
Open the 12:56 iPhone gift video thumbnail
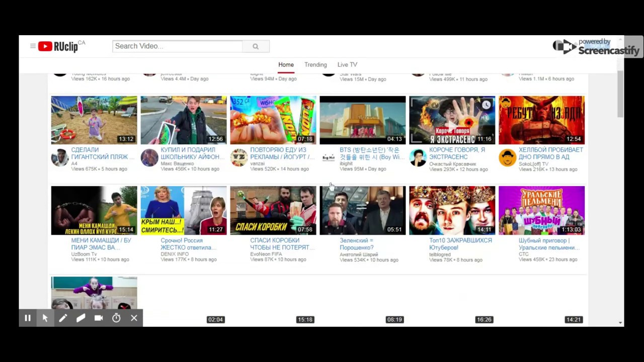pos(184,120)
